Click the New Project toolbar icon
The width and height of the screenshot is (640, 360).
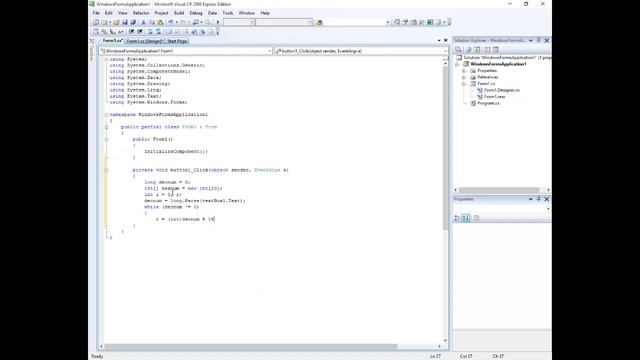click(x=96, y=22)
